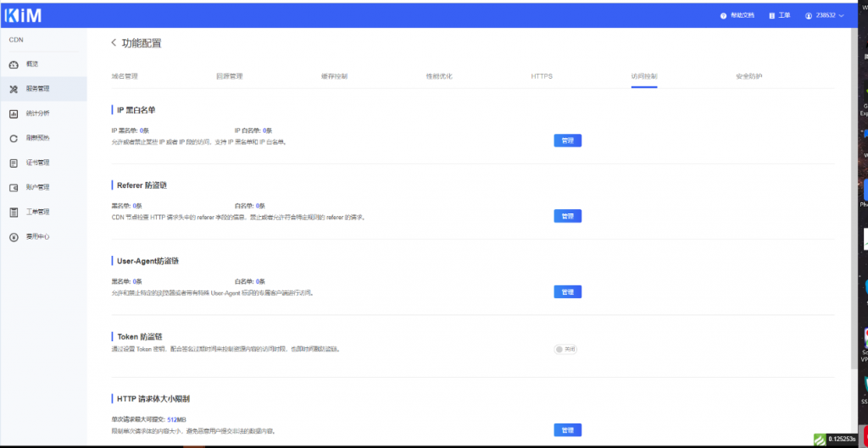
Task: Open 证书管理 certificate icon in sidebar
Action: (x=14, y=163)
